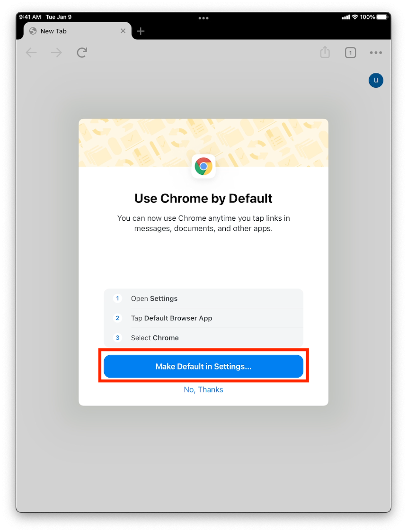
Task: Tap the back navigation arrow
Action: (x=31, y=53)
